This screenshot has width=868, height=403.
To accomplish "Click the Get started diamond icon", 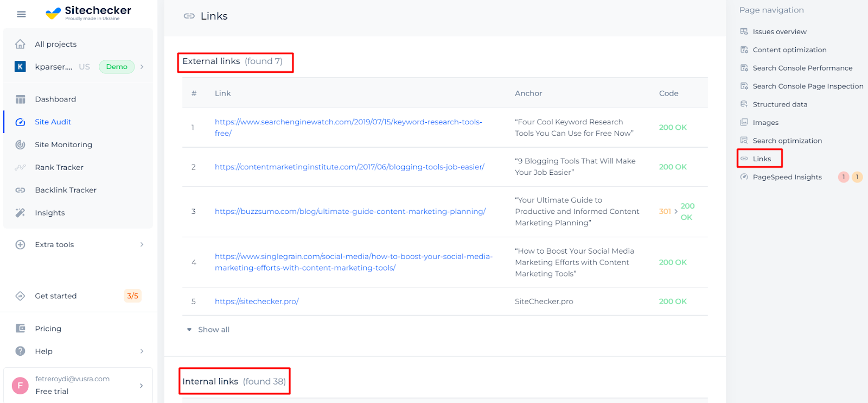I will [x=20, y=296].
